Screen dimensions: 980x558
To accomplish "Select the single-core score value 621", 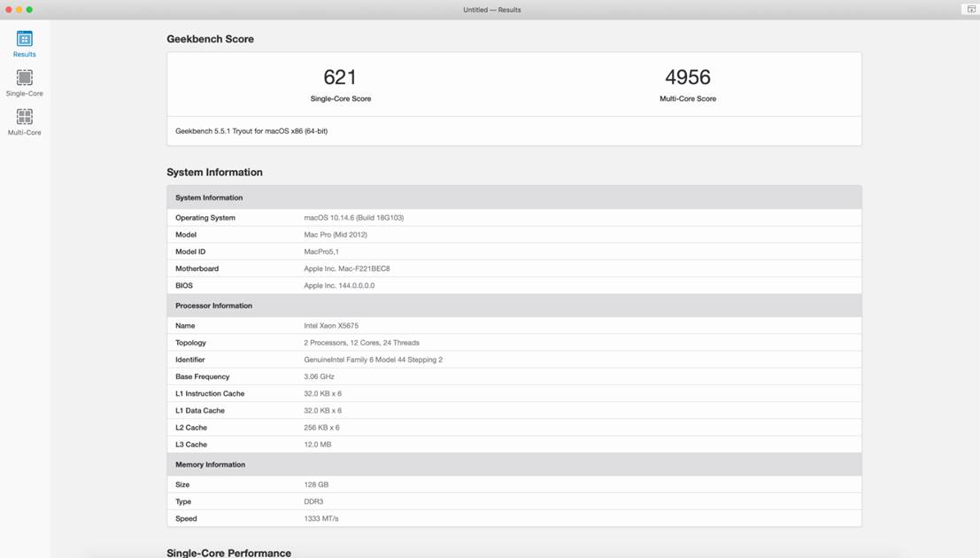I will [x=340, y=77].
